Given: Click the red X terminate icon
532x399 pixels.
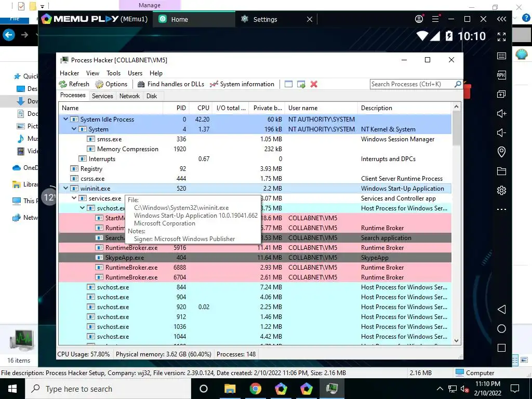Looking at the screenshot, I should [314, 84].
